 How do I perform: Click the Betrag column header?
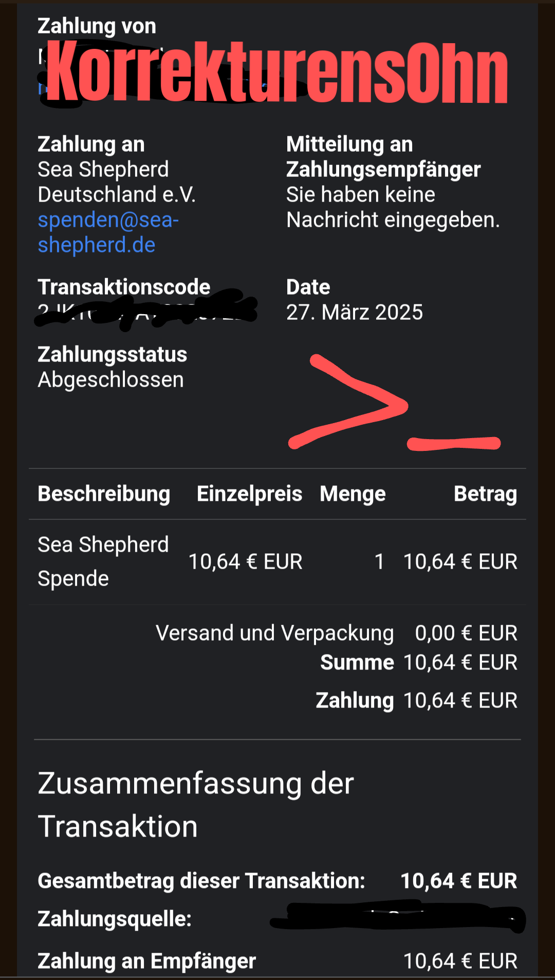(485, 494)
